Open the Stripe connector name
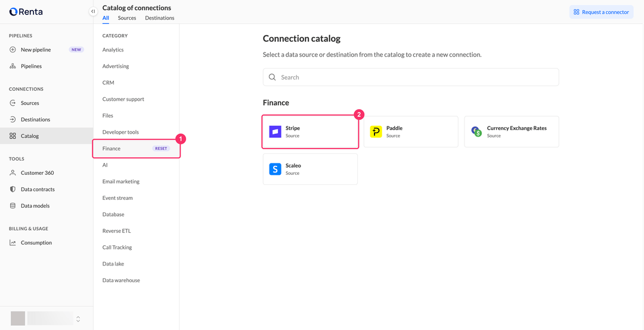The height and width of the screenshot is (330, 644). [x=293, y=128]
